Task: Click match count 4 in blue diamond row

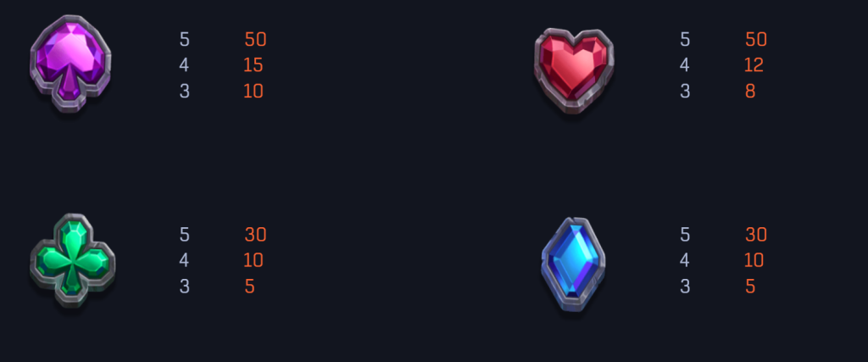Action: click(x=685, y=260)
